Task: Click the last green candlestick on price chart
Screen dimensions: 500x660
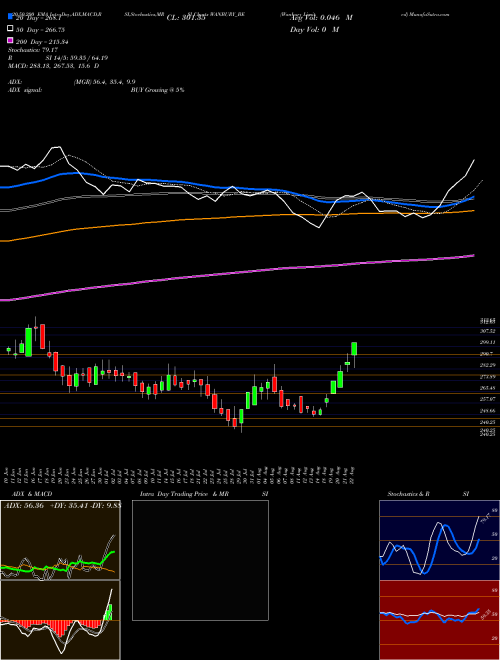Action: tap(354, 349)
